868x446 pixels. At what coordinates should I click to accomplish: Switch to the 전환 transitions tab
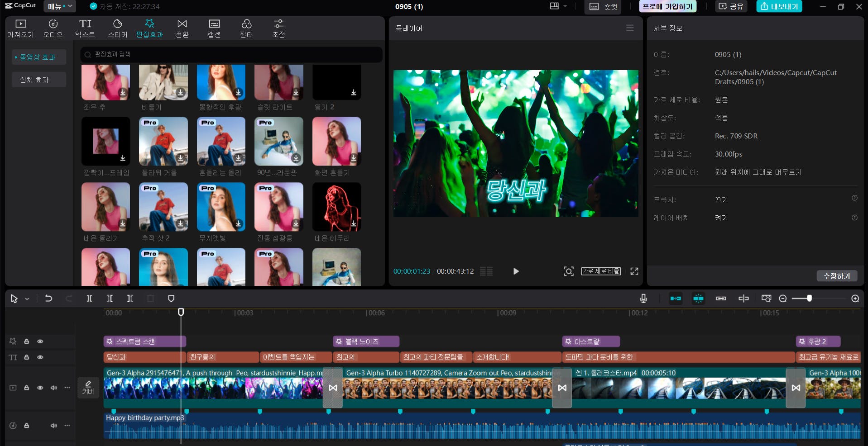182,28
